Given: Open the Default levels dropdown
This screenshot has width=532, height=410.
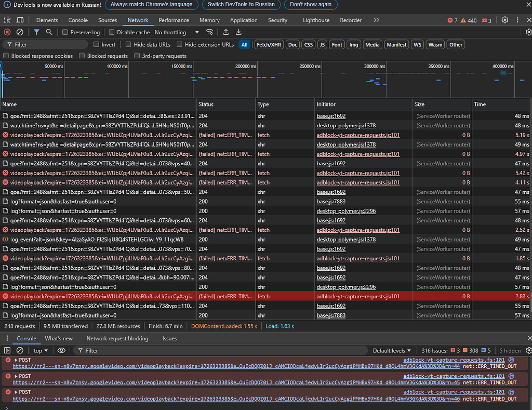Looking at the screenshot, I should coord(392,351).
